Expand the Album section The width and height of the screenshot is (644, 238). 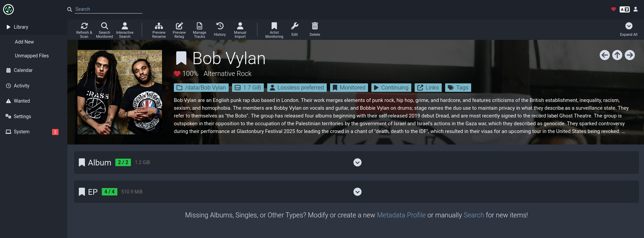point(357,162)
